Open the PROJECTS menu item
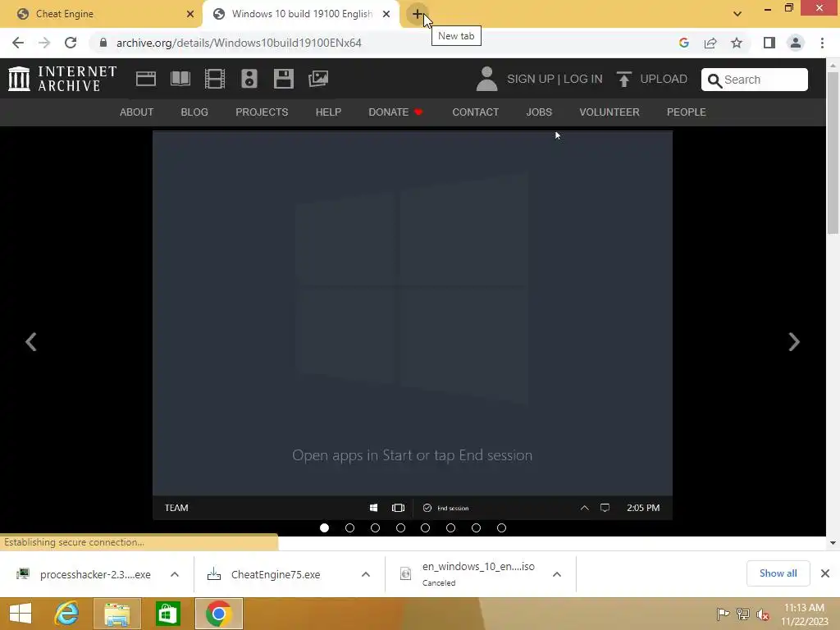Image resolution: width=840 pixels, height=630 pixels. coord(262,112)
